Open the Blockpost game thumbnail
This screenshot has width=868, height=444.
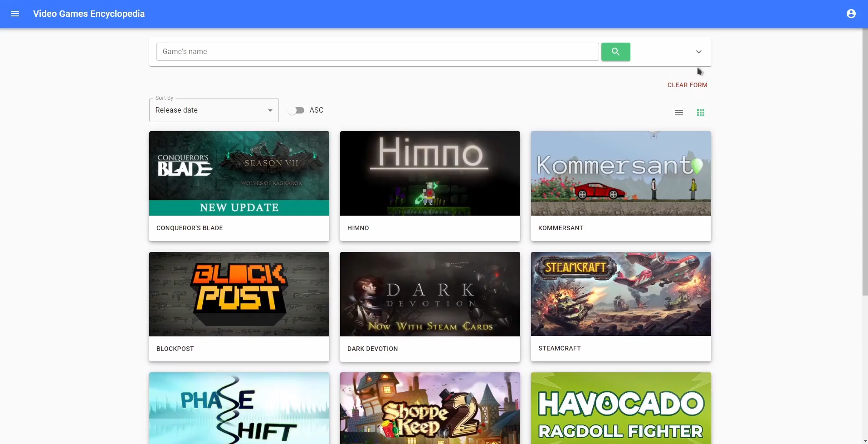coord(239,294)
